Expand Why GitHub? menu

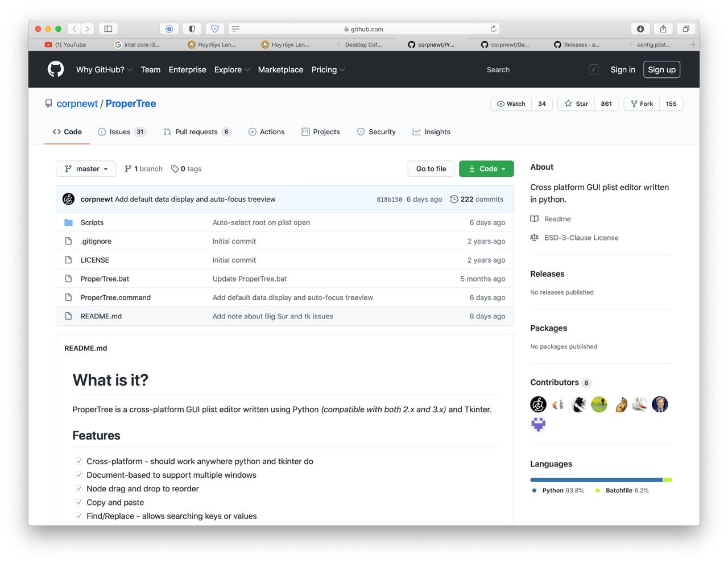pyautogui.click(x=104, y=69)
